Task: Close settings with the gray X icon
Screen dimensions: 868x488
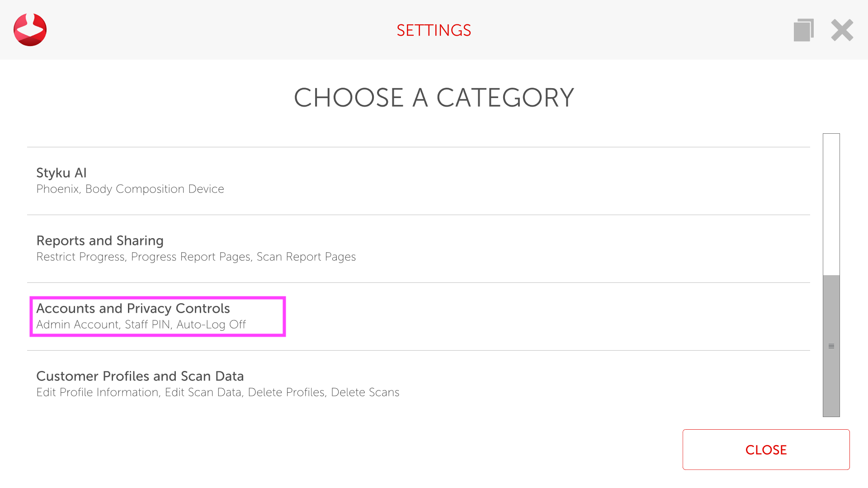Action: [842, 30]
